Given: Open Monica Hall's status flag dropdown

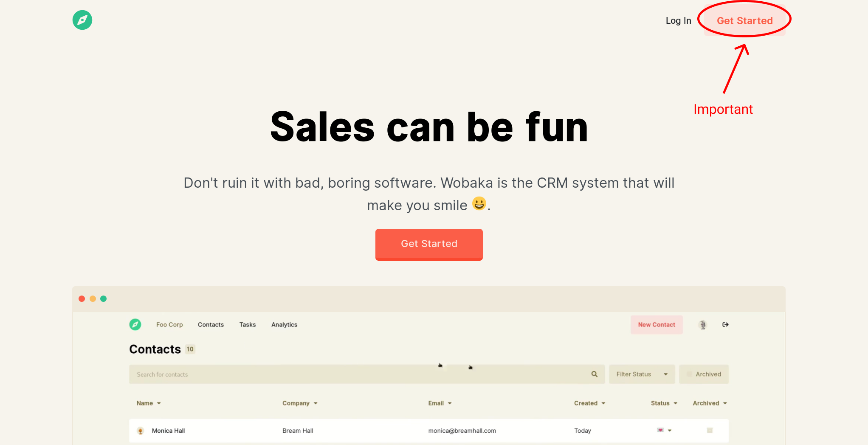Looking at the screenshot, I should tap(664, 430).
